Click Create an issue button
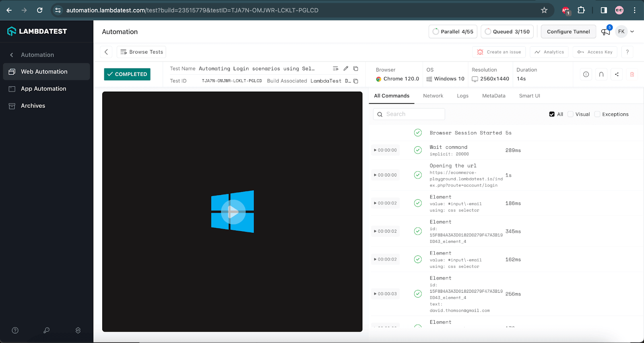 [x=499, y=52]
